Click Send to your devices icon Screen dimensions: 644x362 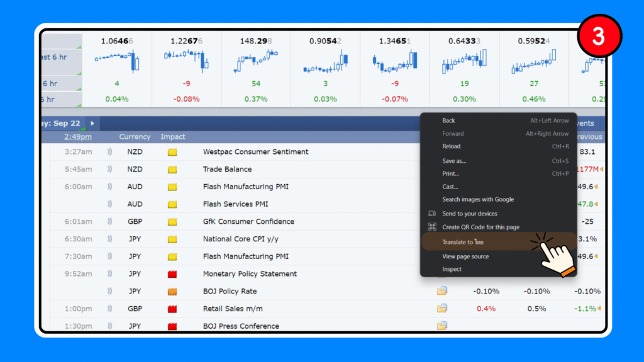pyautogui.click(x=432, y=214)
